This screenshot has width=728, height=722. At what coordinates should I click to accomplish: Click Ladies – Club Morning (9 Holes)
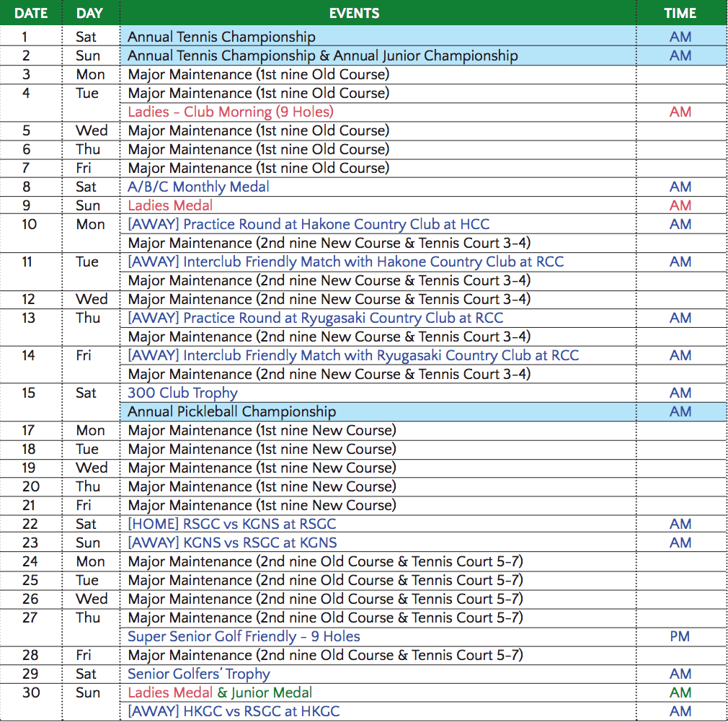[x=230, y=112]
